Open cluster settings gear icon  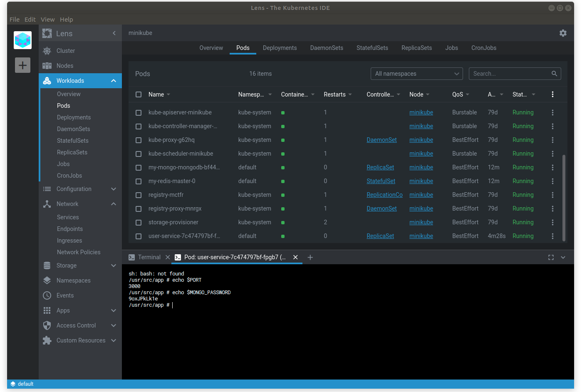(563, 33)
